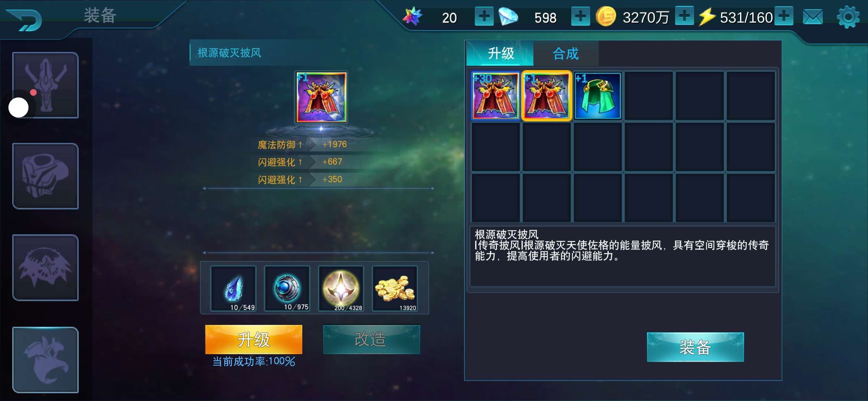
Task: Click the orange 升级 upgrade button
Action: 254,339
